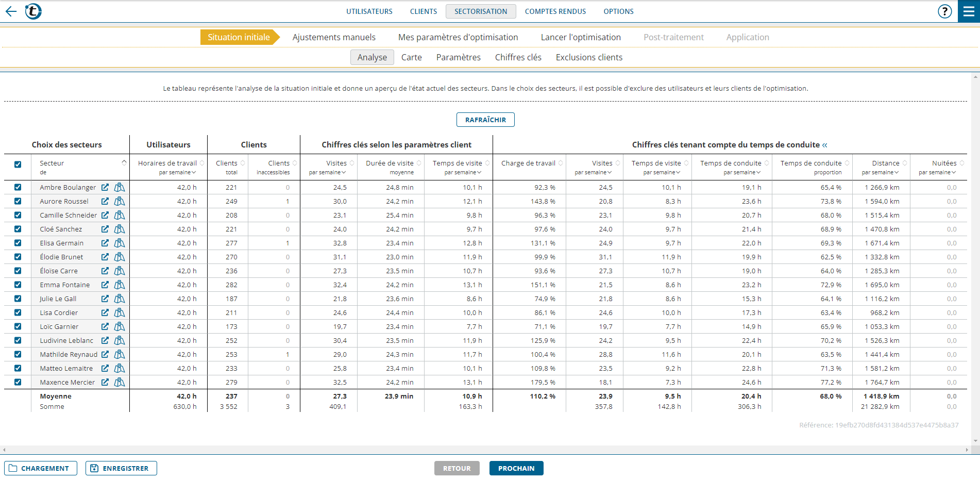
Task: Open the UTILISATEURS menu
Action: pos(369,11)
